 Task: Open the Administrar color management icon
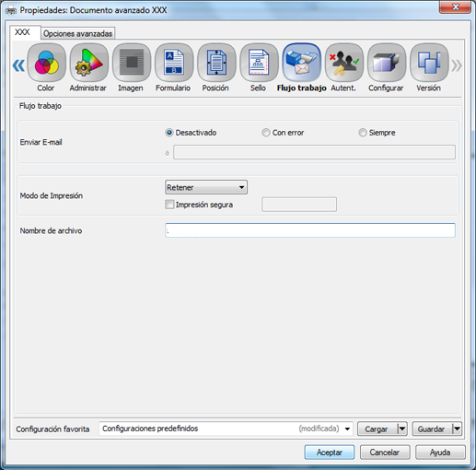[89, 63]
